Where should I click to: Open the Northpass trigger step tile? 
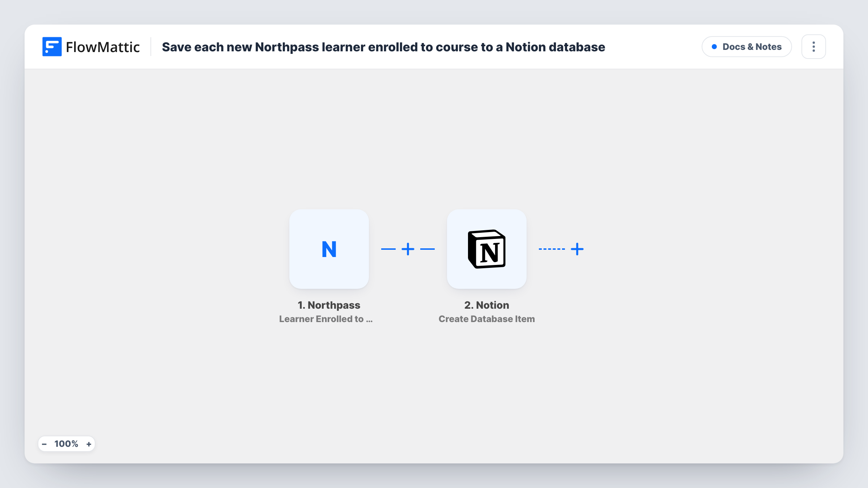pyautogui.click(x=329, y=249)
